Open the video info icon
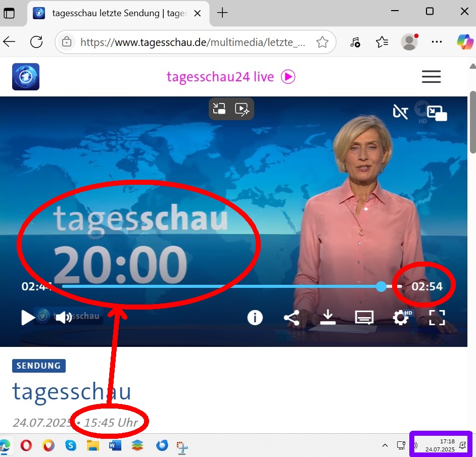Image resolution: width=476 pixels, height=457 pixels. point(255,317)
